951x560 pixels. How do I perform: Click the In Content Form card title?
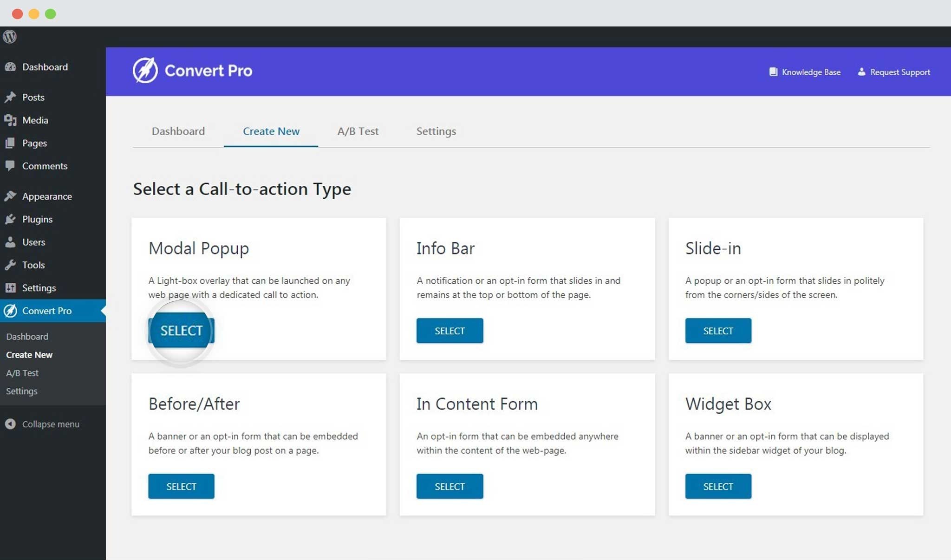pos(477,404)
